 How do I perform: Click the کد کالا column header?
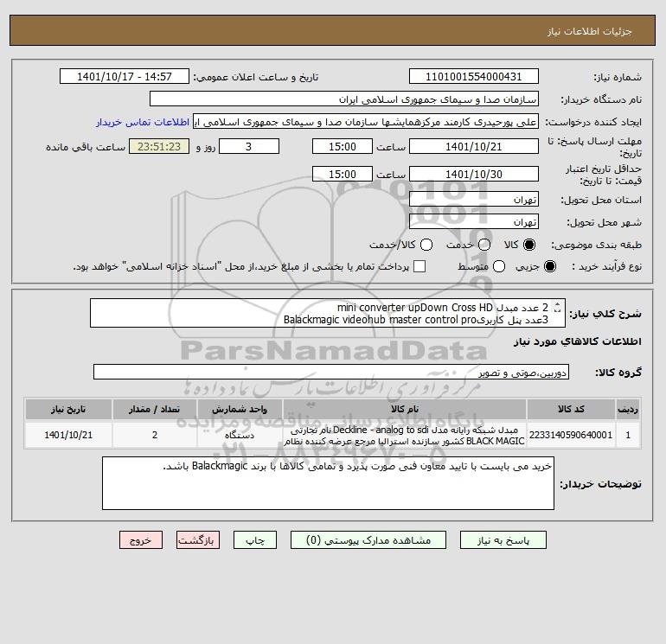(571, 409)
